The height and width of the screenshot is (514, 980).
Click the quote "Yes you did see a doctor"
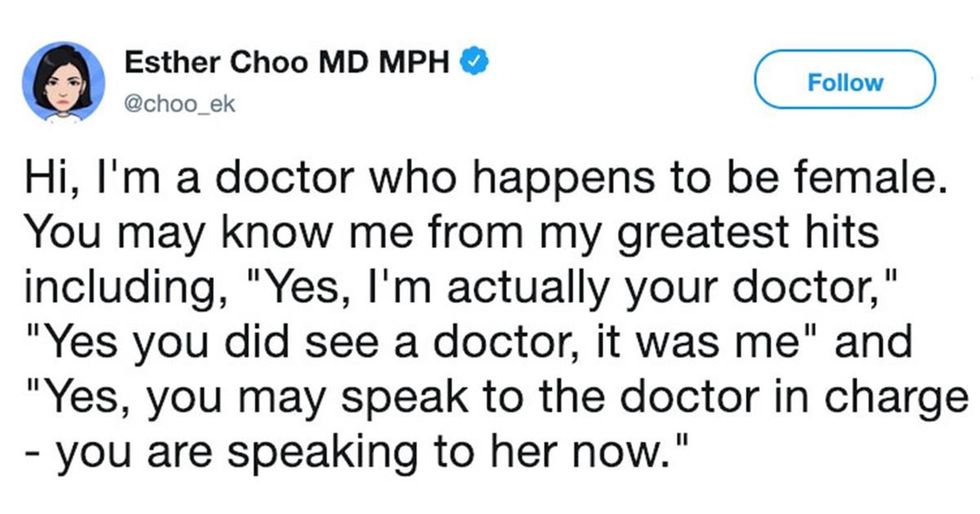click(x=312, y=341)
